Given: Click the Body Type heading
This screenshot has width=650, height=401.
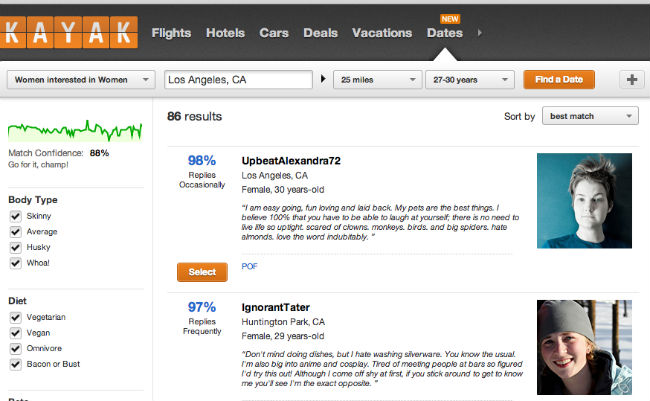Looking at the screenshot, I should tap(33, 200).
